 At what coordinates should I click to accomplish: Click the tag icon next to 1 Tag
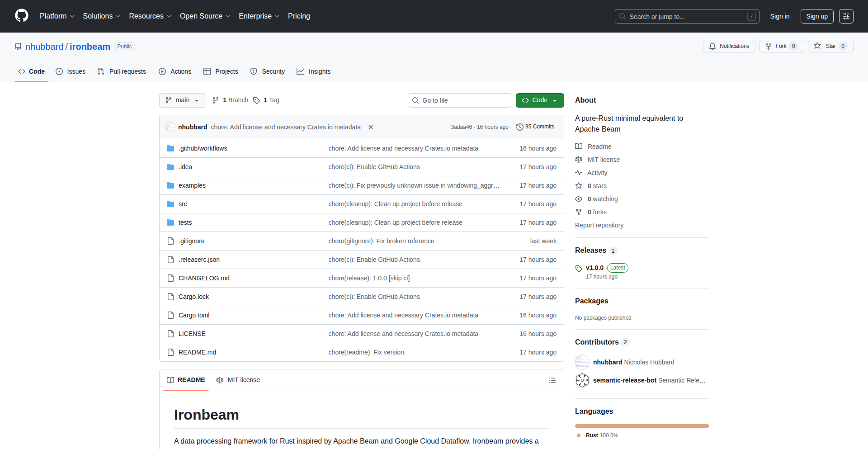256,100
